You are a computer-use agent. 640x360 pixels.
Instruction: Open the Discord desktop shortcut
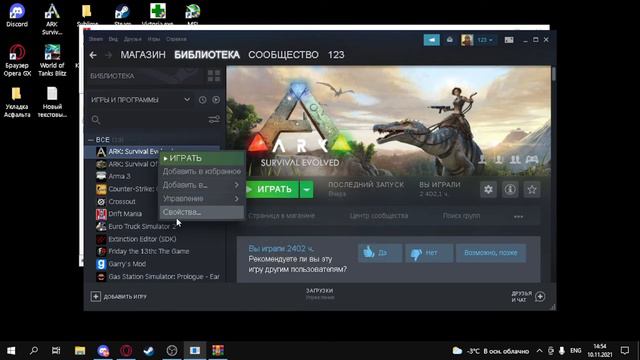click(x=17, y=16)
